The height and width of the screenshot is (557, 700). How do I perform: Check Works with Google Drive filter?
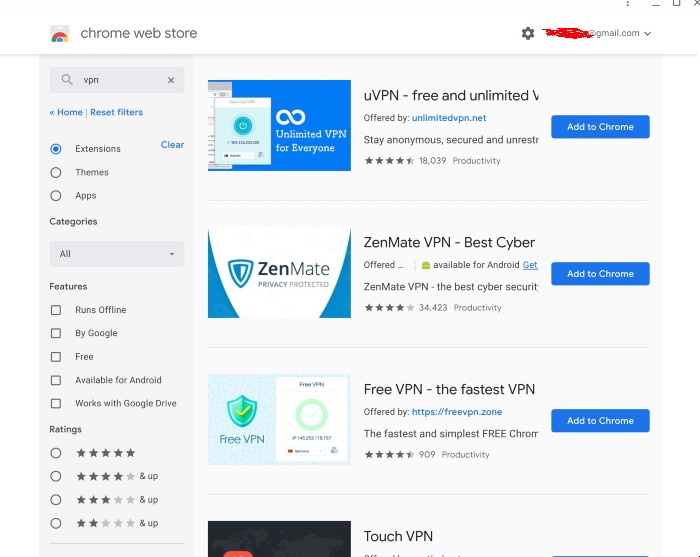tap(56, 403)
